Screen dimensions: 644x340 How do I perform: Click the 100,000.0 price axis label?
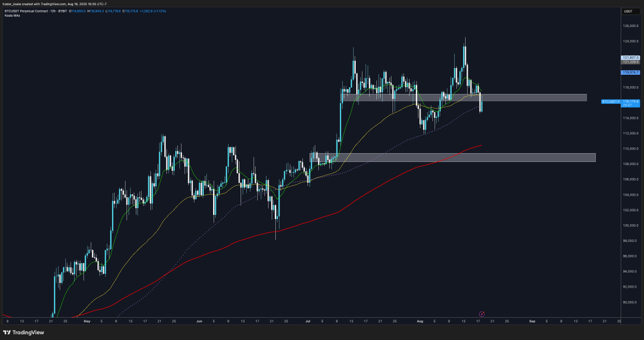[631, 225]
